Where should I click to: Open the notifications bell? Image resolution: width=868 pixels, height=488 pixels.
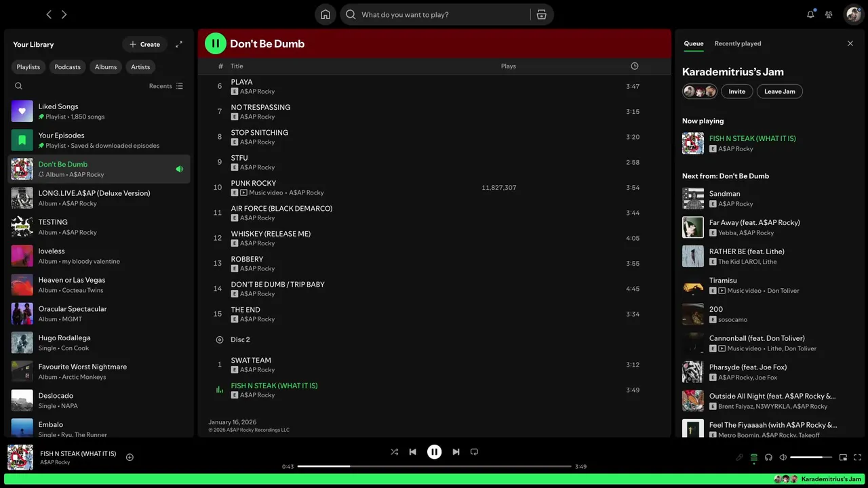(810, 14)
